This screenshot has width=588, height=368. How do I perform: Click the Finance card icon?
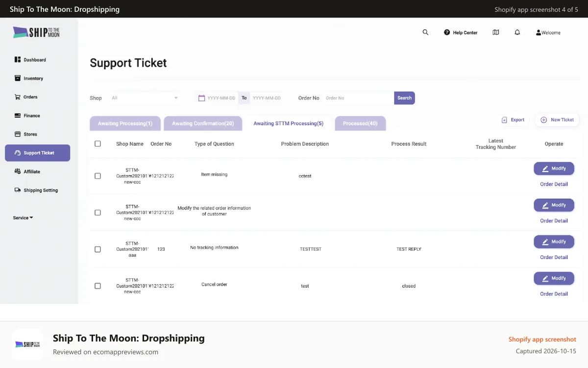point(18,116)
